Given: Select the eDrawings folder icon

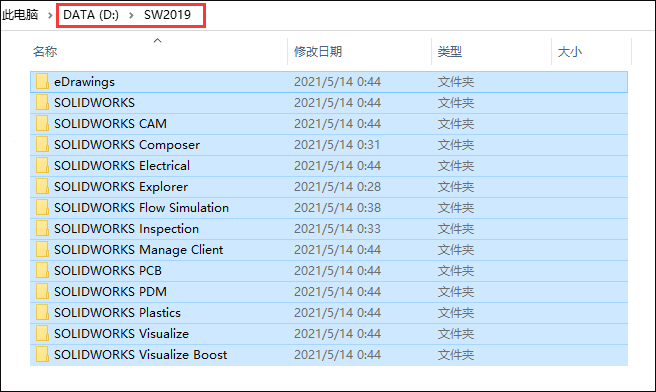Looking at the screenshot, I should [x=42, y=82].
